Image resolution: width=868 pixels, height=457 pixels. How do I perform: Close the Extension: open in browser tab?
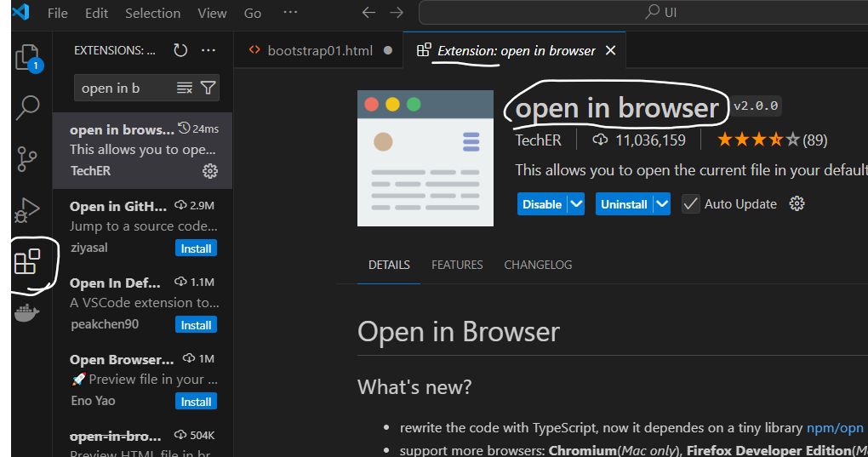click(611, 50)
